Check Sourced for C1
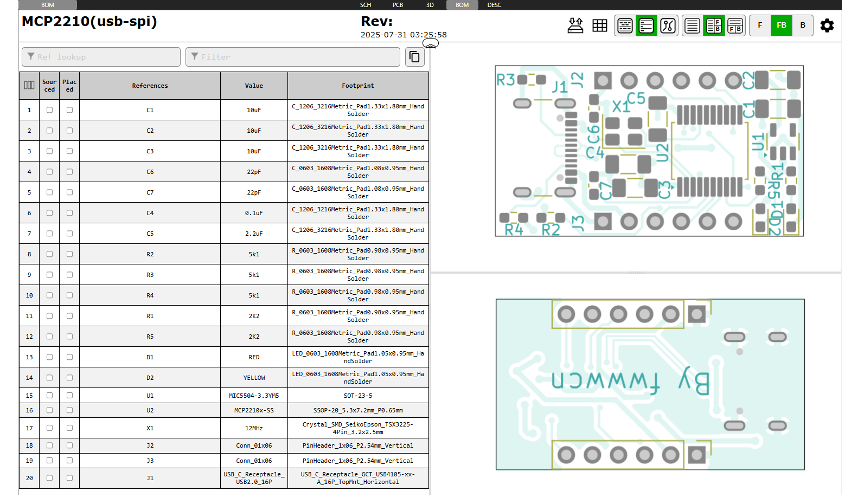This screenshot has width=864, height=504. click(x=49, y=110)
